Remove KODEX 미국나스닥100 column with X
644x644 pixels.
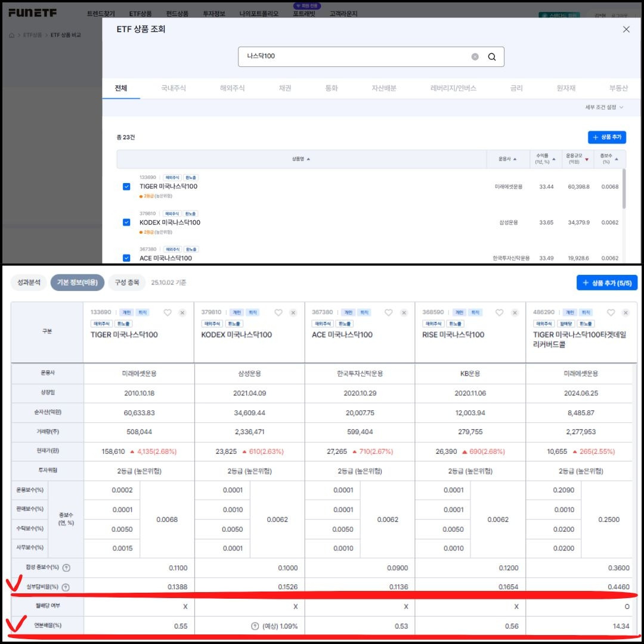(293, 313)
